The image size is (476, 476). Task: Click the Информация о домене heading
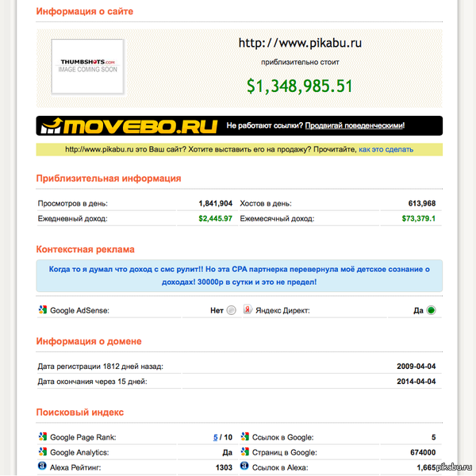pos(89,341)
